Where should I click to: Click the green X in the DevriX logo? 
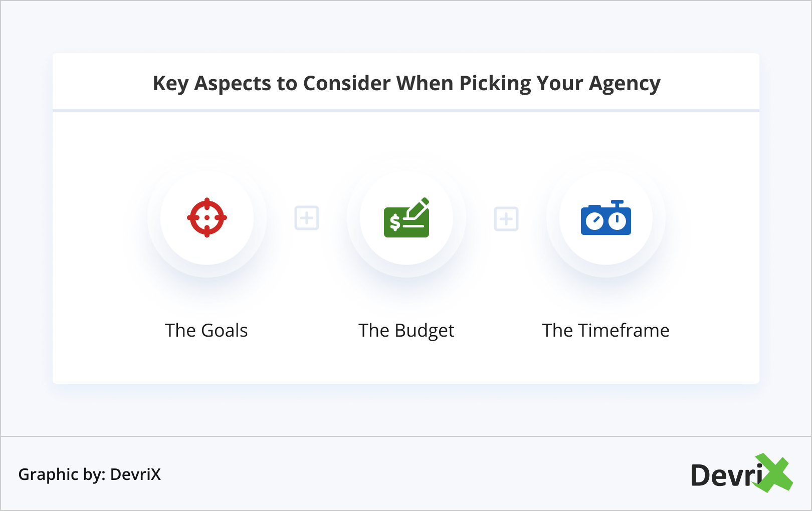point(774,473)
